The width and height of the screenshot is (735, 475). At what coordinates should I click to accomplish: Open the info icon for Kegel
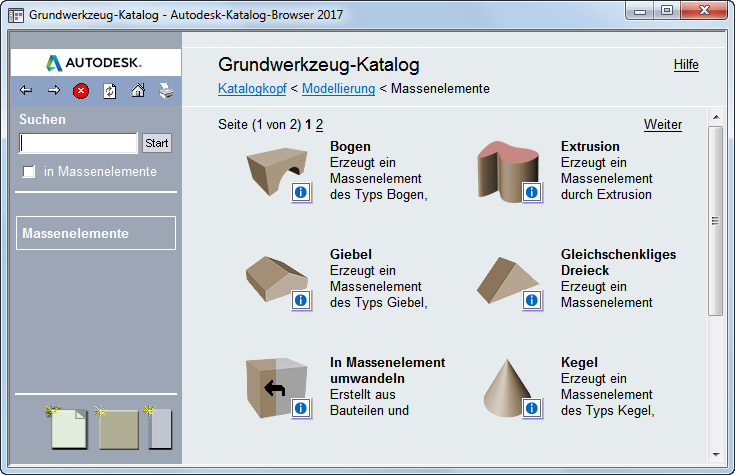click(x=532, y=408)
